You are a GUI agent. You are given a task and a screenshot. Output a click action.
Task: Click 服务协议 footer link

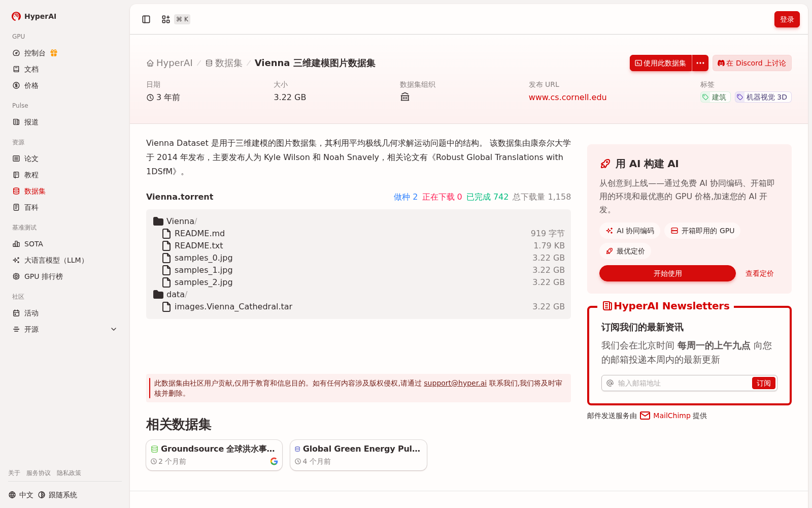point(39,473)
